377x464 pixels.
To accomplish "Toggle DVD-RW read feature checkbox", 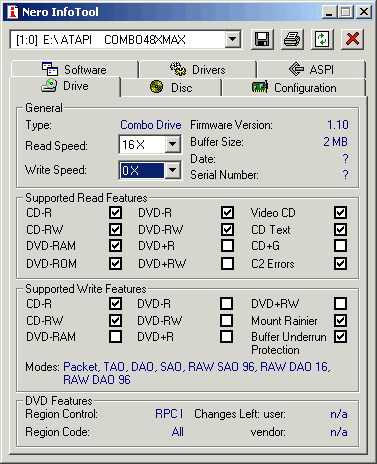I will coord(227,229).
